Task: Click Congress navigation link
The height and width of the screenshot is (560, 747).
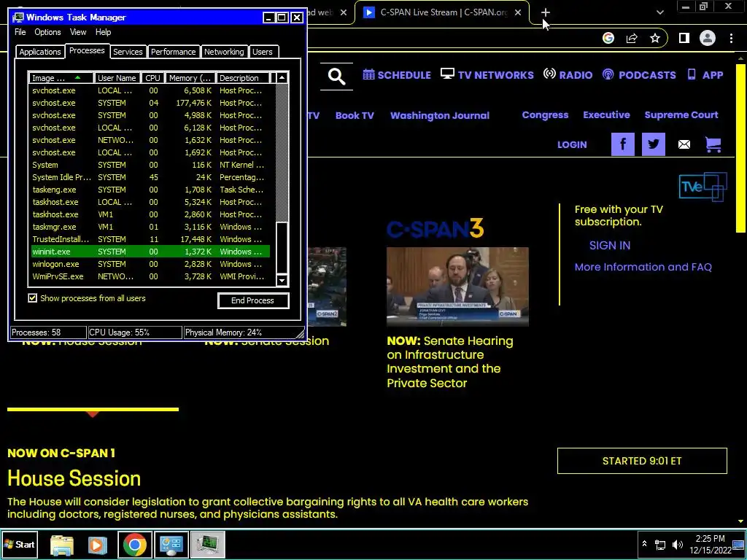Action: pos(545,115)
